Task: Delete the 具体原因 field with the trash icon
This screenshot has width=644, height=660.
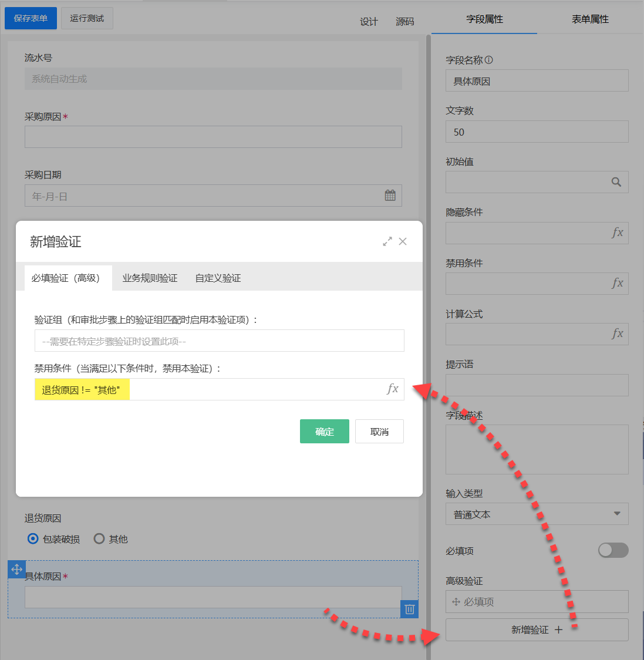Action: [x=409, y=610]
